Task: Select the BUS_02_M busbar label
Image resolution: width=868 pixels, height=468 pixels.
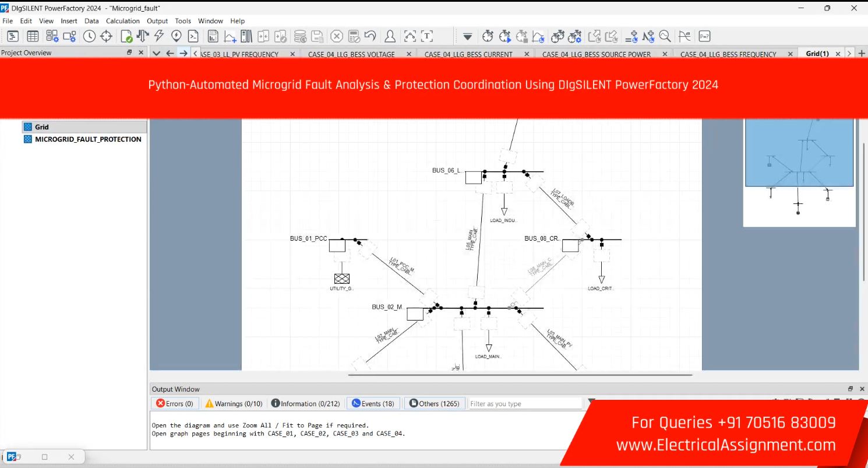Action: (387, 307)
